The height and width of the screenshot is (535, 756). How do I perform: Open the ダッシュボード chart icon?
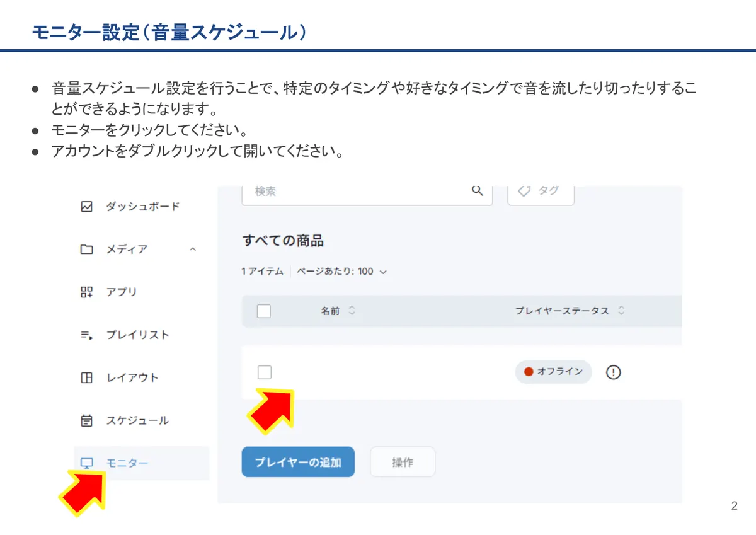tap(87, 206)
